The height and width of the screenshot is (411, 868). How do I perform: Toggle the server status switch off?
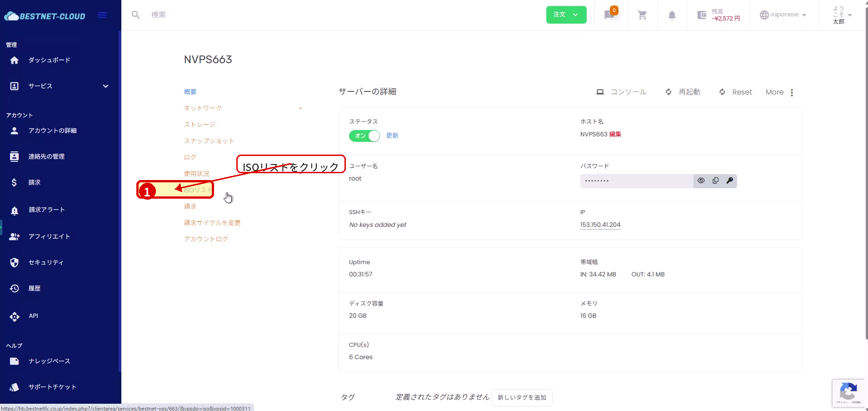364,135
